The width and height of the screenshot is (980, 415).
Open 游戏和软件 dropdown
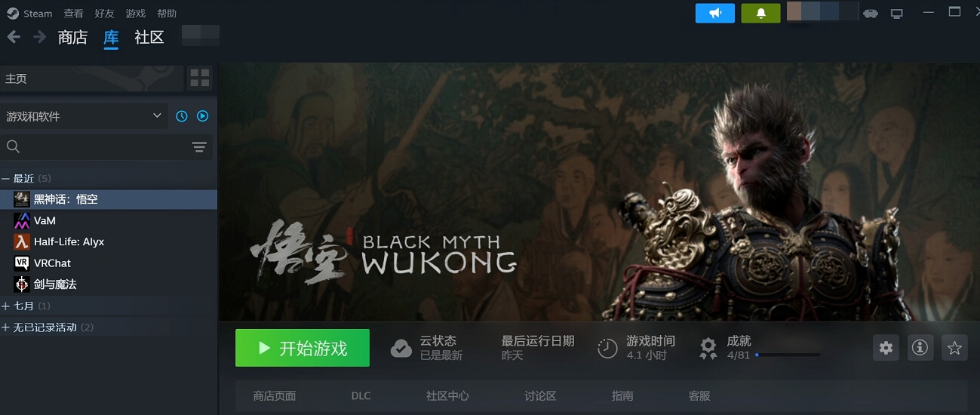click(84, 116)
